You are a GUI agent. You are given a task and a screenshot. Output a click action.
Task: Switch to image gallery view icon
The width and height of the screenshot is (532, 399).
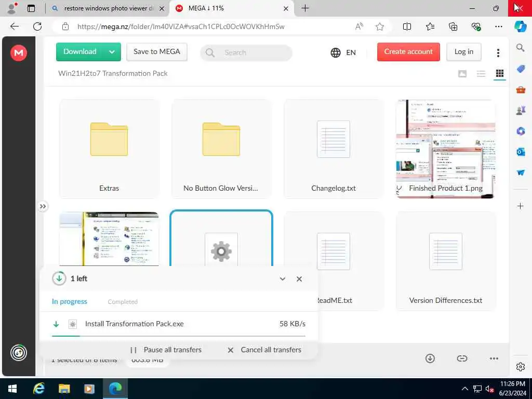coord(462,74)
